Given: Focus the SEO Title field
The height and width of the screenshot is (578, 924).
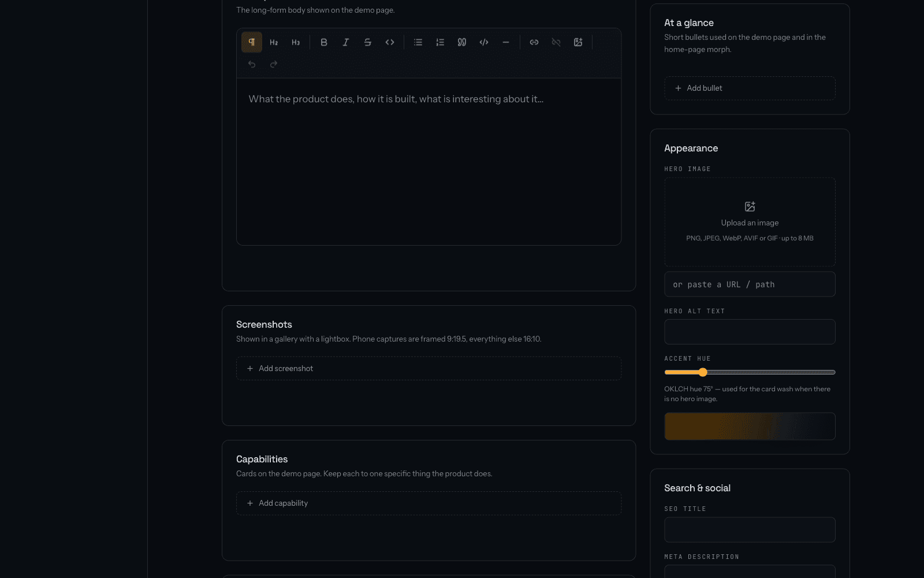Looking at the screenshot, I should pyautogui.click(x=750, y=529).
